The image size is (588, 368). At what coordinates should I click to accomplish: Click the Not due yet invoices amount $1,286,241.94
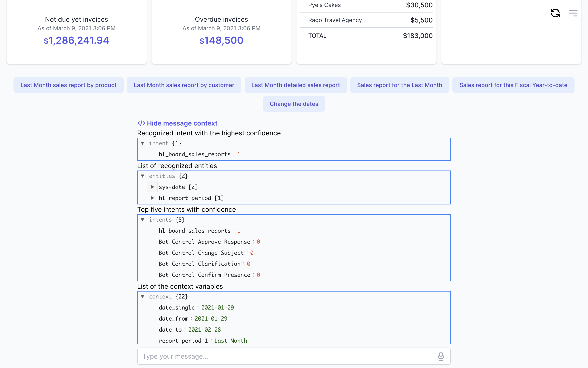coord(76,40)
